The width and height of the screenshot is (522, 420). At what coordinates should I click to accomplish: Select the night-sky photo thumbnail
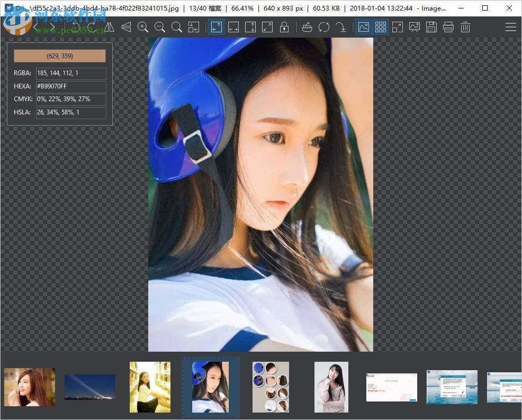pyautogui.click(x=89, y=387)
